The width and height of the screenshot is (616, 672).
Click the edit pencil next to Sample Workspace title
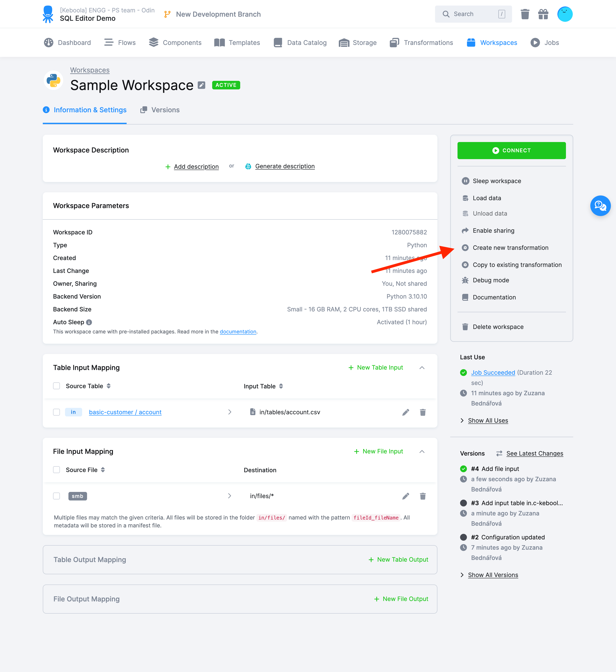pyautogui.click(x=201, y=85)
